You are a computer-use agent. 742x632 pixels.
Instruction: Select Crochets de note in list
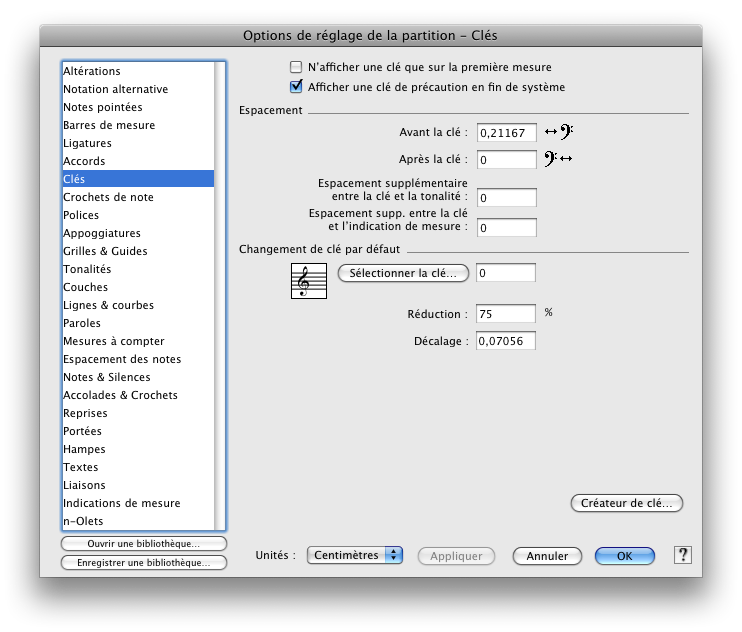click(x=138, y=197)
